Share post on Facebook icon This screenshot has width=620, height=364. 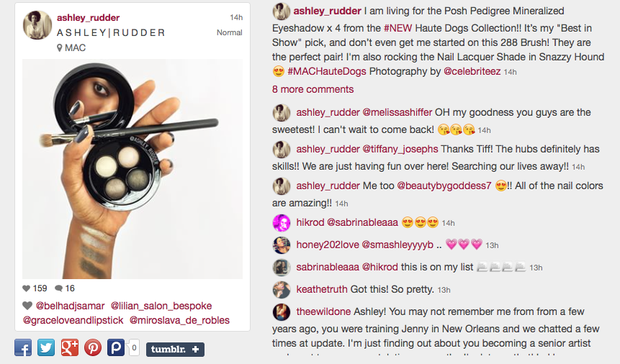pyautogui.click(x=23, y=347)
